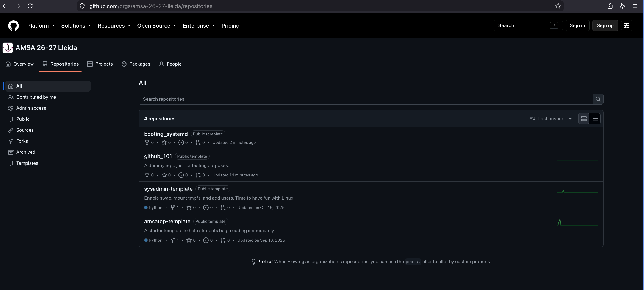
Task: Filter by Archived repositories
Action: pos(48,152)
